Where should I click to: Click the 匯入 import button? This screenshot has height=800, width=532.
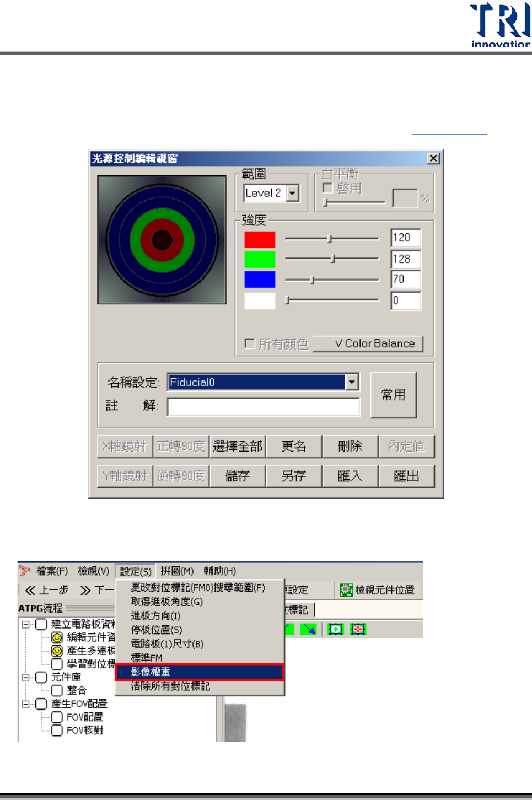(350, 476)
